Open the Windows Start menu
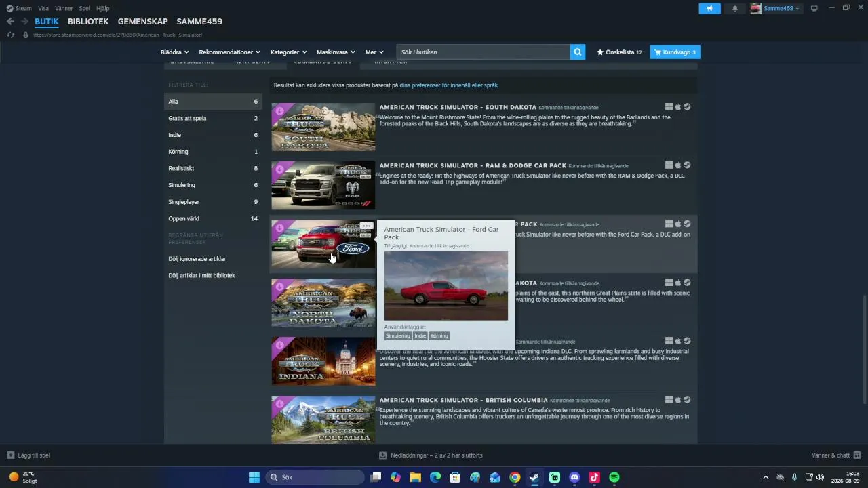The image size is (868, 488). [x=254, y=477]
